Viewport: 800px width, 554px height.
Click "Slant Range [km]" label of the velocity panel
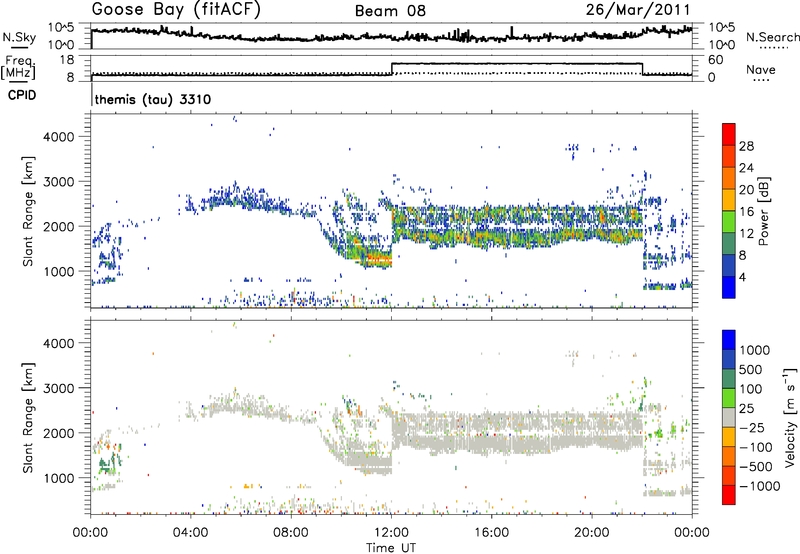(x=28, y=417)
